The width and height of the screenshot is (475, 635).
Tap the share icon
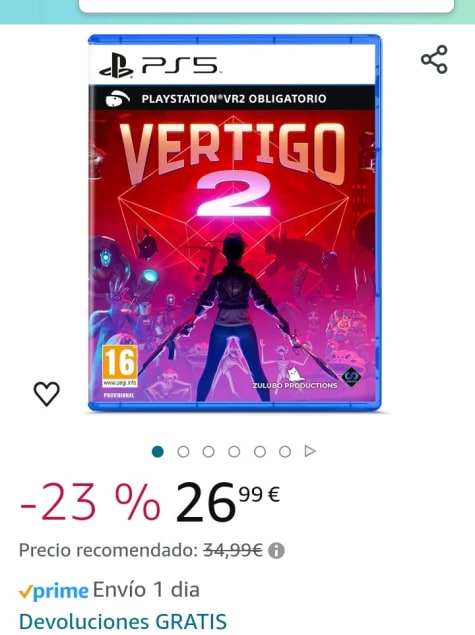click(435, 60)
